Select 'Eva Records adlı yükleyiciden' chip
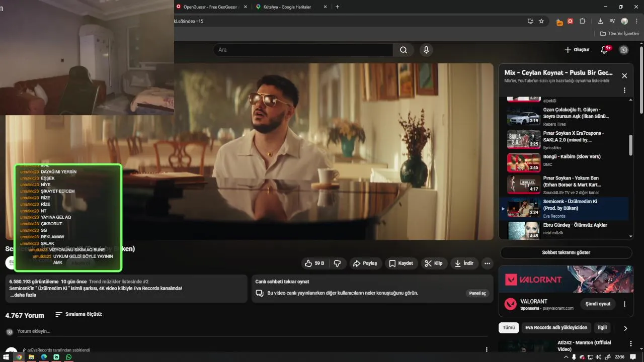Screen dimensions: 644x362 [x=556, y=327]
